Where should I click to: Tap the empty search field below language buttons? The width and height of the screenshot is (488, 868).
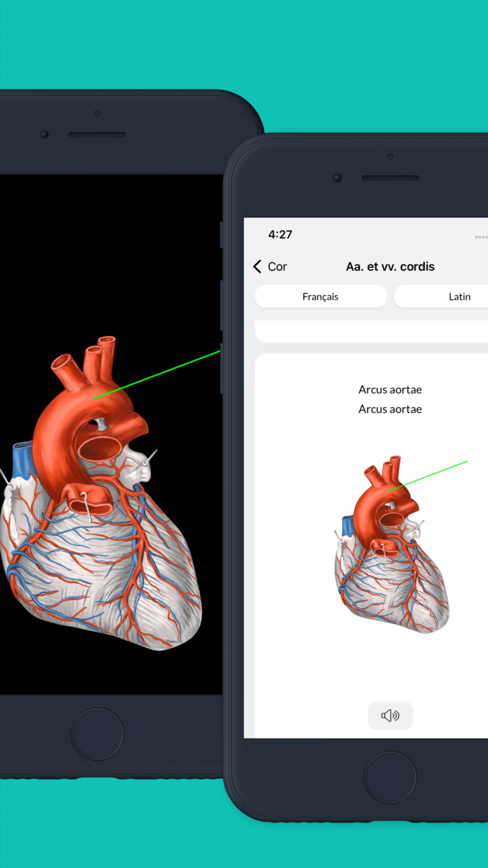click(x=371, y=331)
